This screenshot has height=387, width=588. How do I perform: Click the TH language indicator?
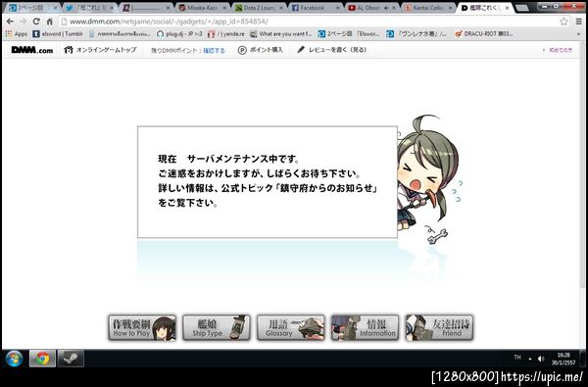pos(517,357)
